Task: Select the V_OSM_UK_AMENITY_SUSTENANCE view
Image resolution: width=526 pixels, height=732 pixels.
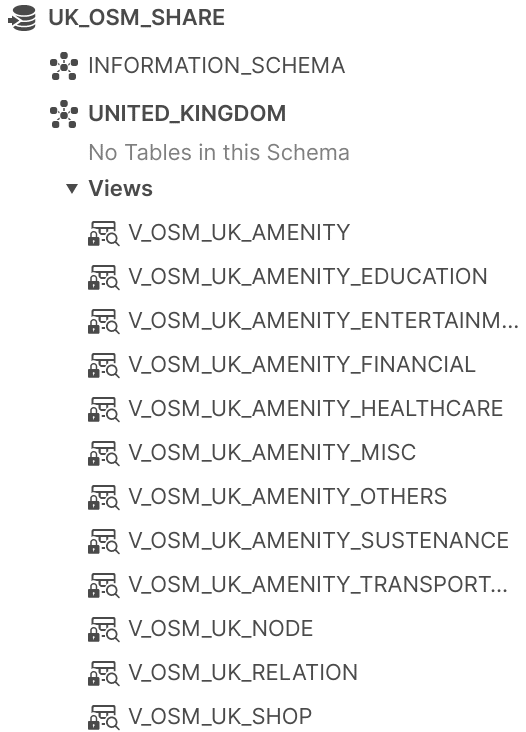Action: 318,541
